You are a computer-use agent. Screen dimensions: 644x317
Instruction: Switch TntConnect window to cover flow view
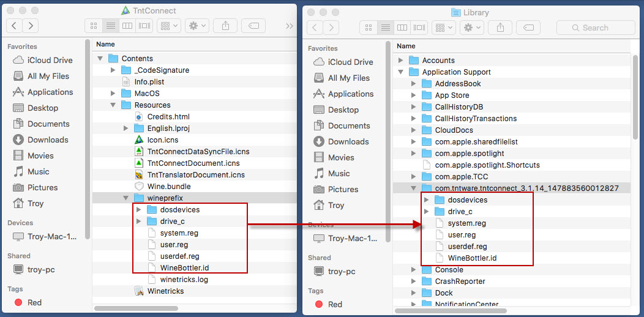[x=144, y=26]
